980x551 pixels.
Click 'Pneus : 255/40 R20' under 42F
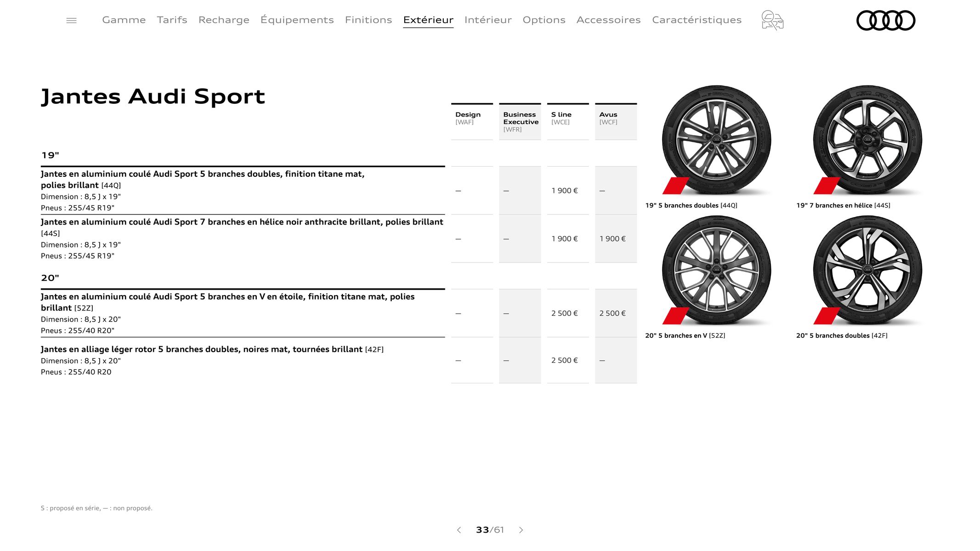click(x=76, y=372)
